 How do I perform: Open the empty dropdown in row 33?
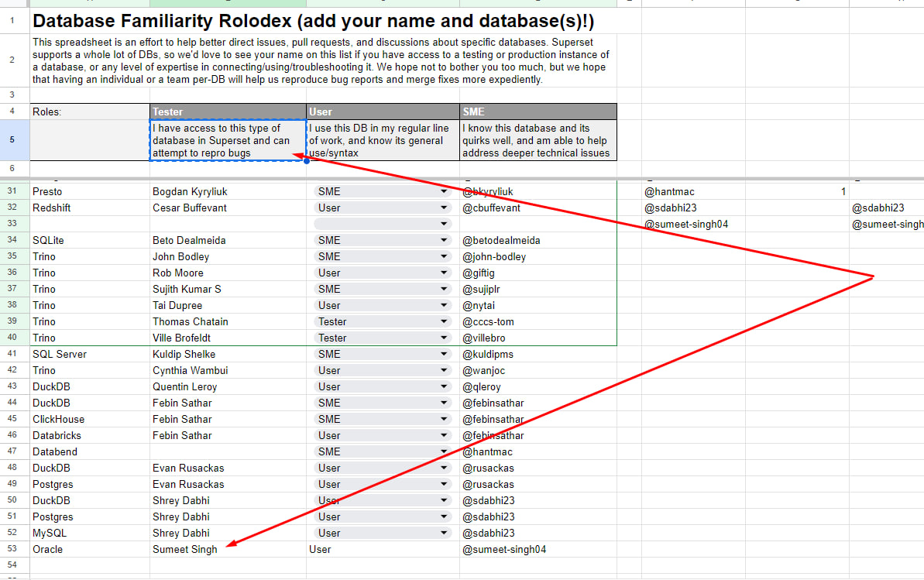[443, 224]
